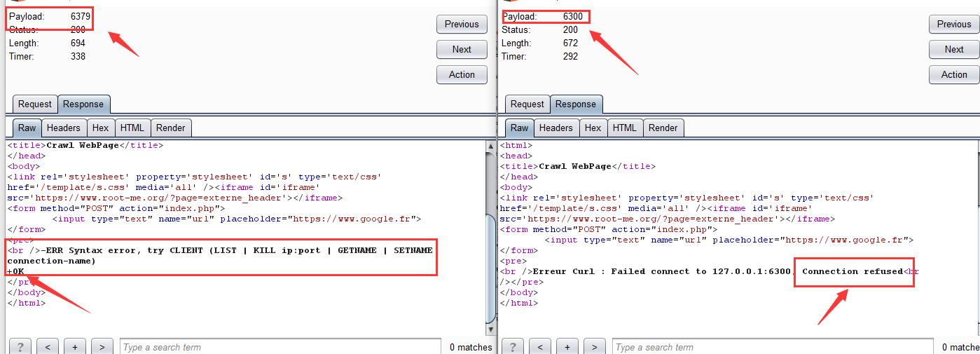Focus the search term field in right window
The width and height of the screenshot is (980, 354).
pos(773,346)
